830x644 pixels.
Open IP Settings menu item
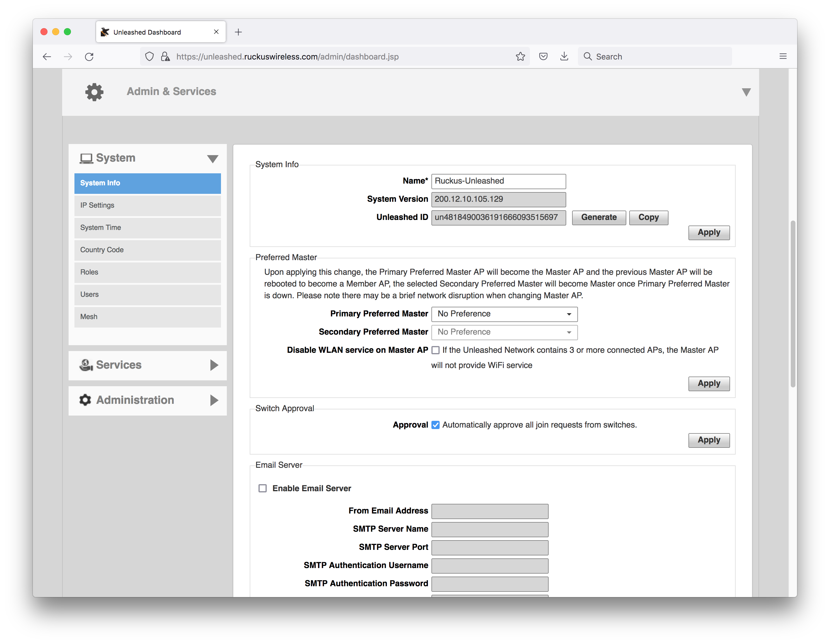click(x=147, y=205)
